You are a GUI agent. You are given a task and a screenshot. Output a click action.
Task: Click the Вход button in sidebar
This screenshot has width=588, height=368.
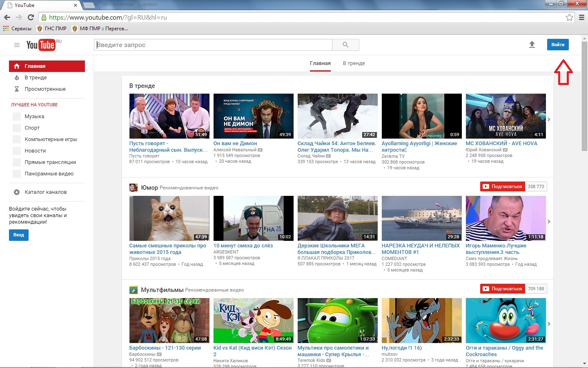[x=19, y=235]
